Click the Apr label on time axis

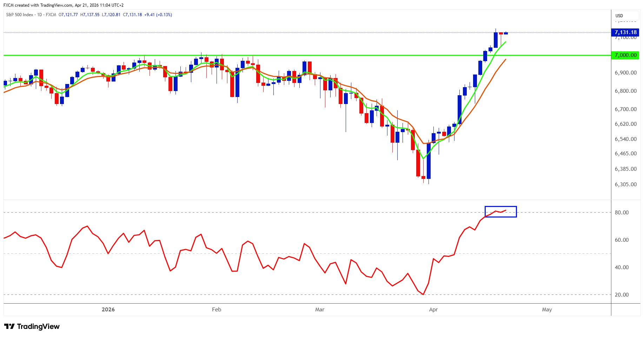coord(433,310)
